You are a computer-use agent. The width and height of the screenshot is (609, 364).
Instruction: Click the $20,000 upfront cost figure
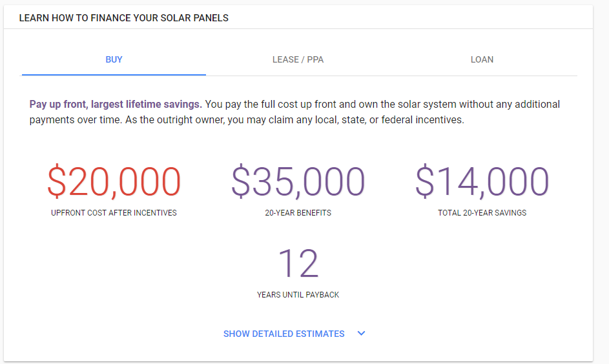coord(114,181)
